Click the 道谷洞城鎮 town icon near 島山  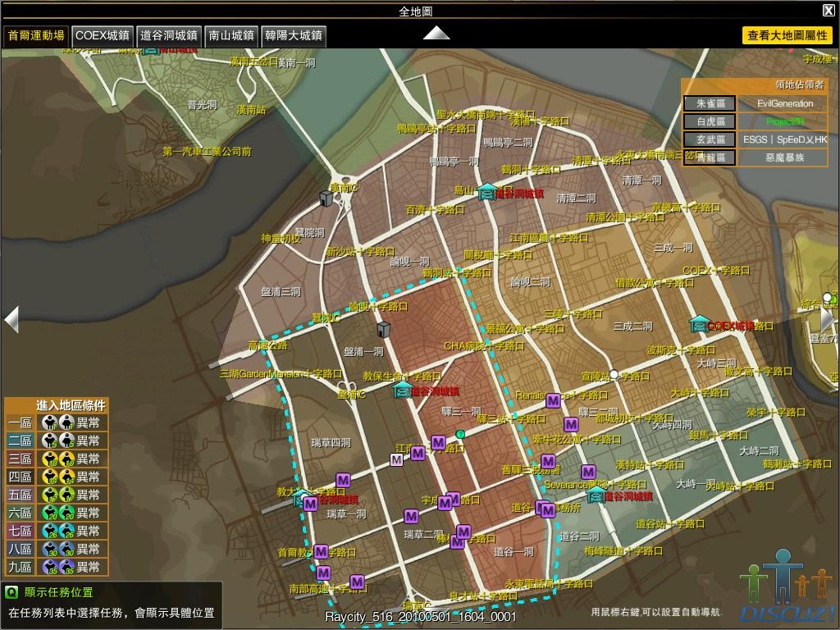pos(486,191)
